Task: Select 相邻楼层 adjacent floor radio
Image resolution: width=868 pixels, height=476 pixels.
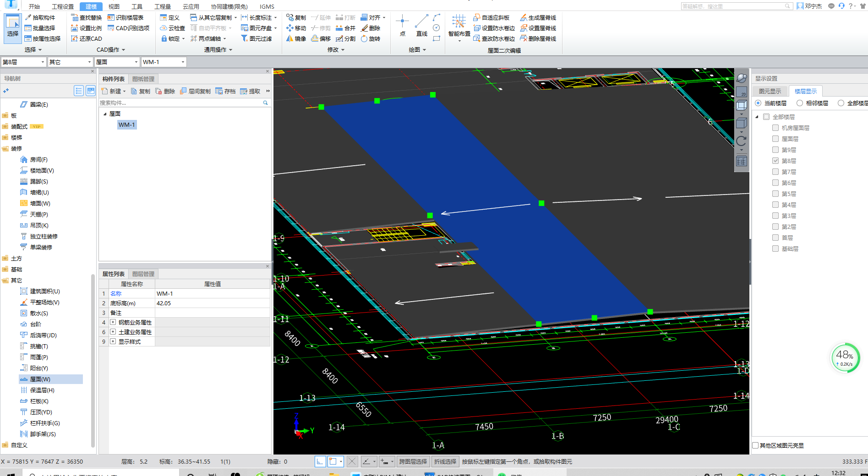Action: 800,103
